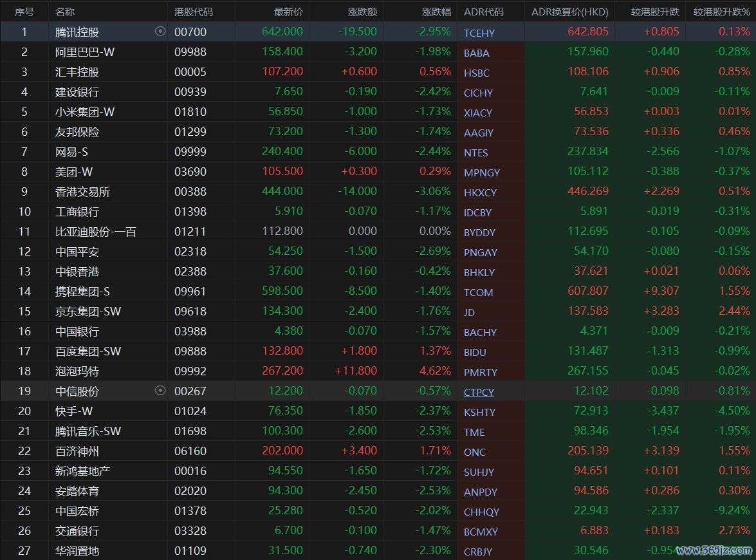Sort by the 最新价 column header
Screen dimensions: 756x560
[x=288, y=12]
